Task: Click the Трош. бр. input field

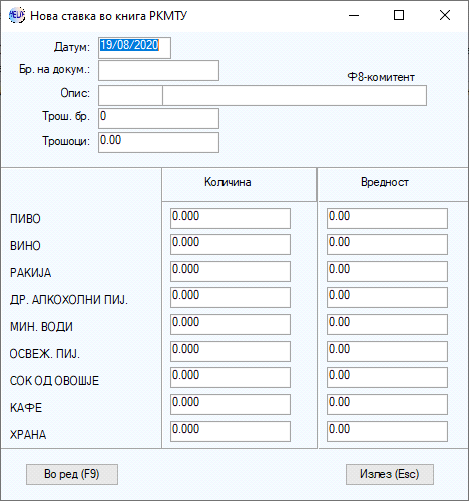Action: click(158, 118)
